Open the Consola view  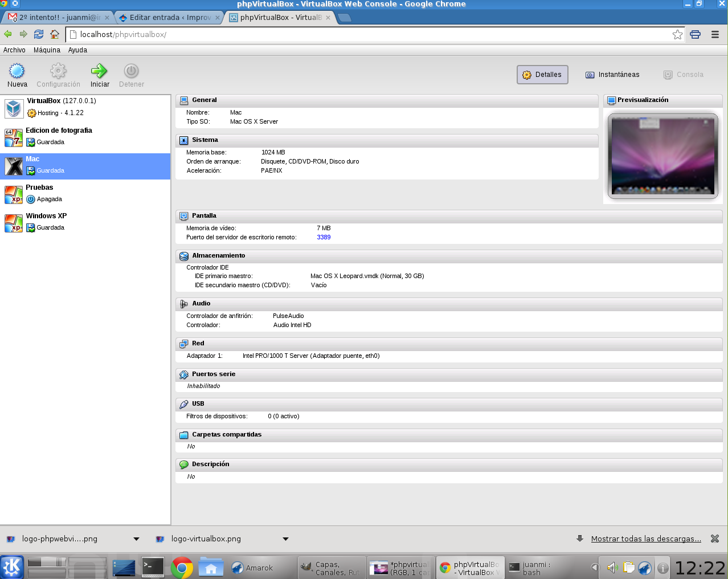[x=684, y=75]
